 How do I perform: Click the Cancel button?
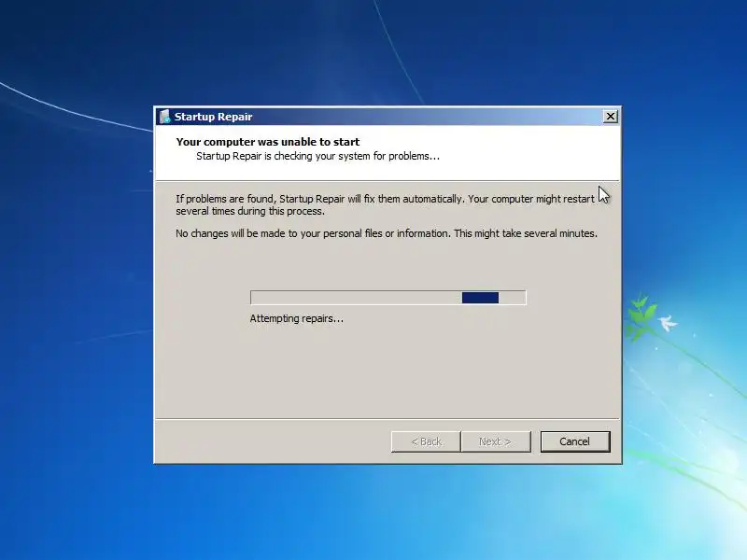(x=575, y=441)
